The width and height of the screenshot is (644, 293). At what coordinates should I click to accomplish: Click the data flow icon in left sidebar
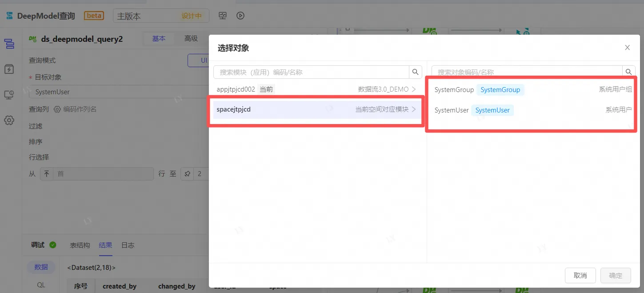tap(9, 44)
